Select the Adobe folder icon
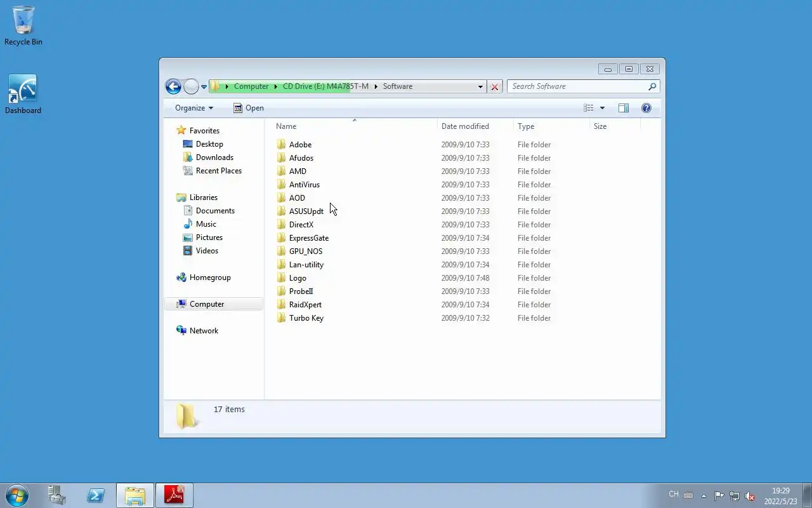The image size is (812, 508). tap(282, 145)
